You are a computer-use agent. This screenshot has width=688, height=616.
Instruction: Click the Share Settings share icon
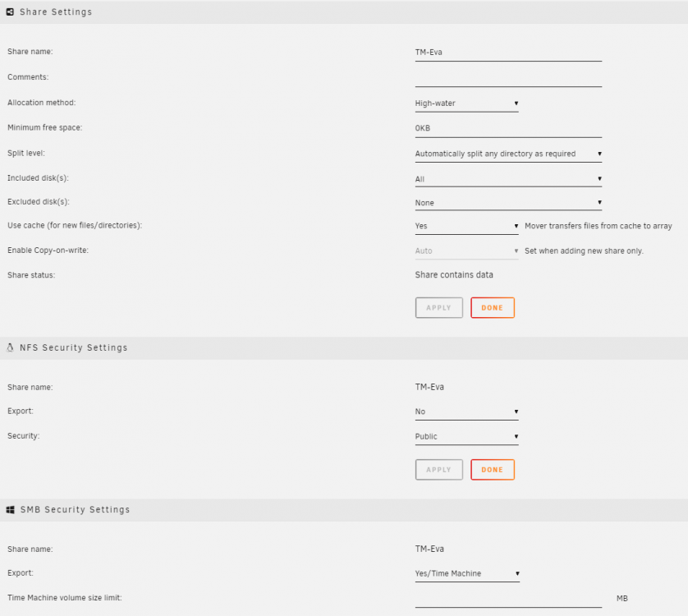tap(10, 11)
